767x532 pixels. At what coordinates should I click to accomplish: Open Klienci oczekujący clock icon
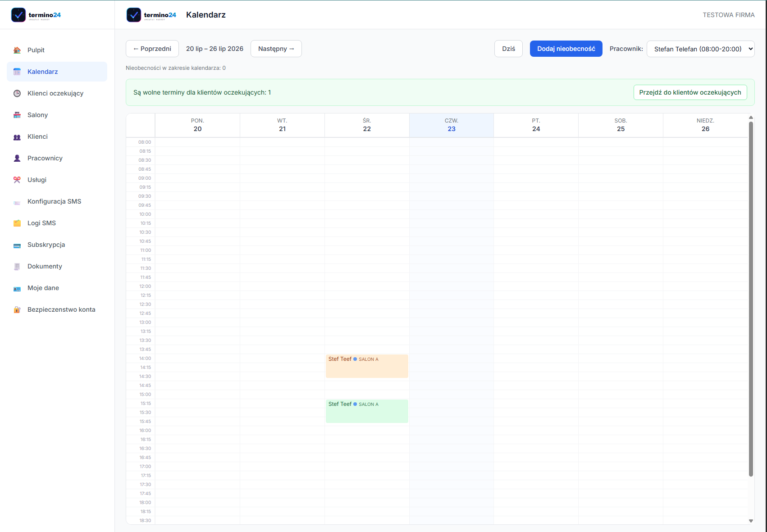point(17,93)
